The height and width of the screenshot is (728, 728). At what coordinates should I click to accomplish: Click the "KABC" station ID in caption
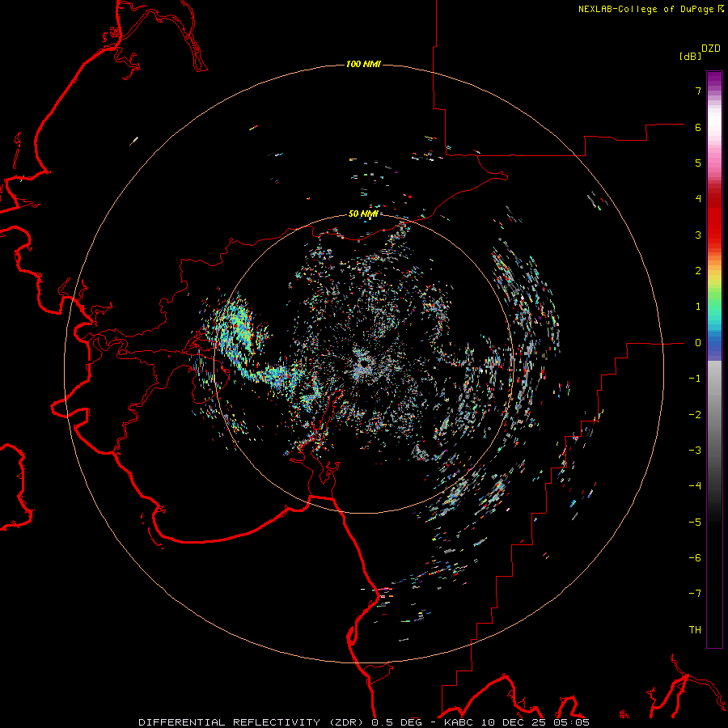[x=459, y=722]
